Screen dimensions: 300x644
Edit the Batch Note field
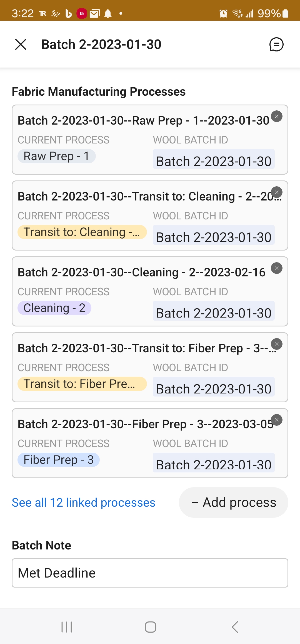150,573
